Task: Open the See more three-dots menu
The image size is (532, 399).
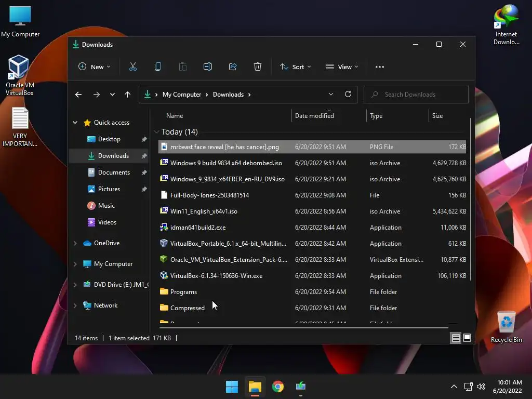Action: point(380,67)
